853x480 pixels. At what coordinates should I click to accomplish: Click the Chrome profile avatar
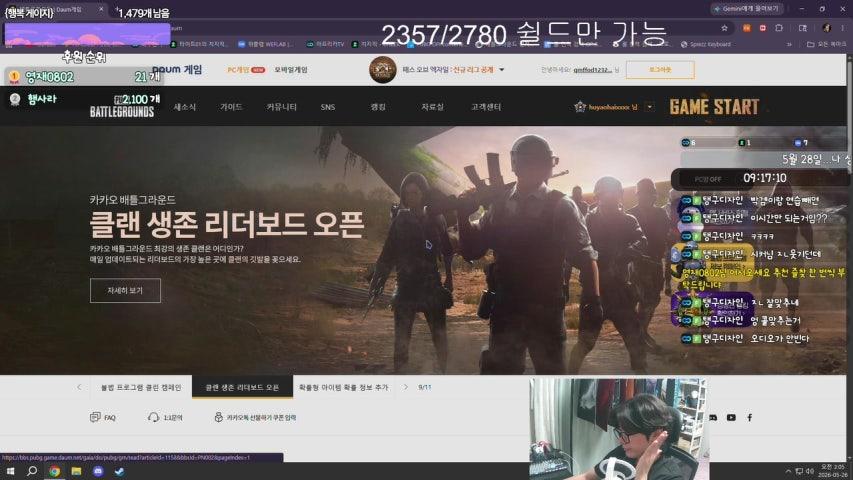pos(827,28)
